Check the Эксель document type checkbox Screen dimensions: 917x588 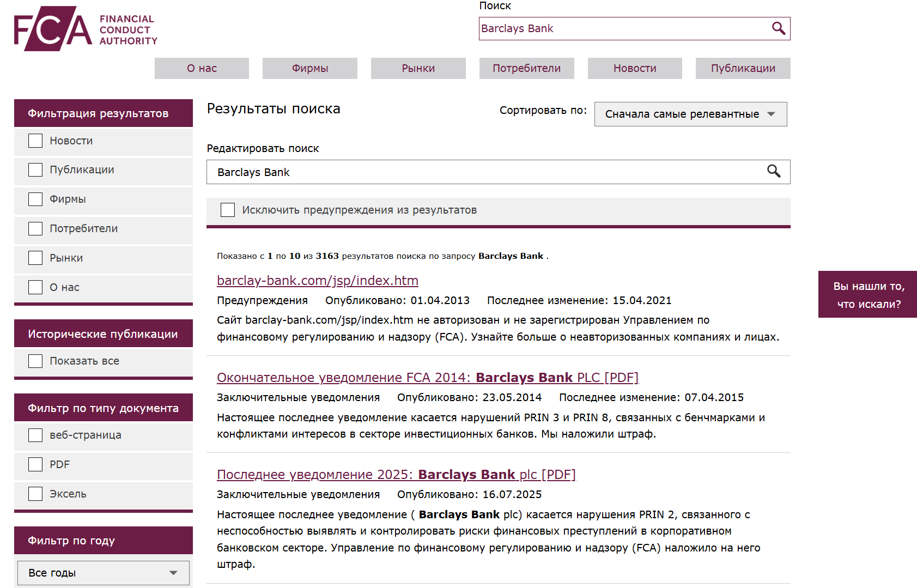click(35, 494)
